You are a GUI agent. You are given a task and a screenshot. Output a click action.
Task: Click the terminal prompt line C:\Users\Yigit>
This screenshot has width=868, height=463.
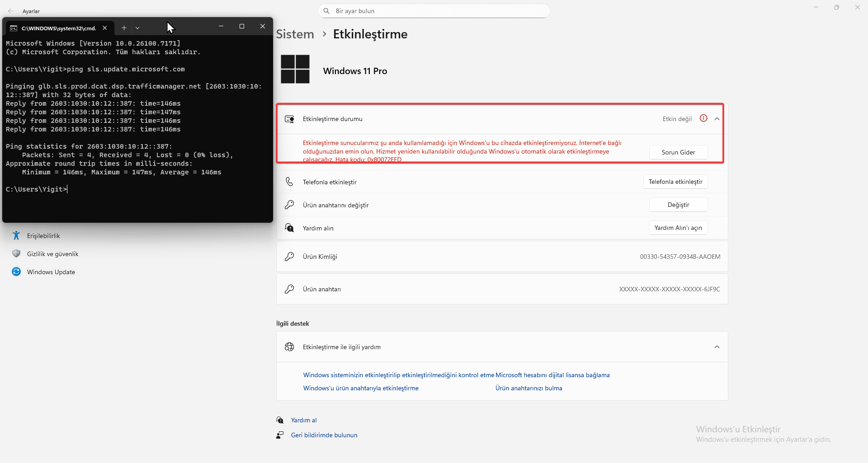[x=36, y=189]
